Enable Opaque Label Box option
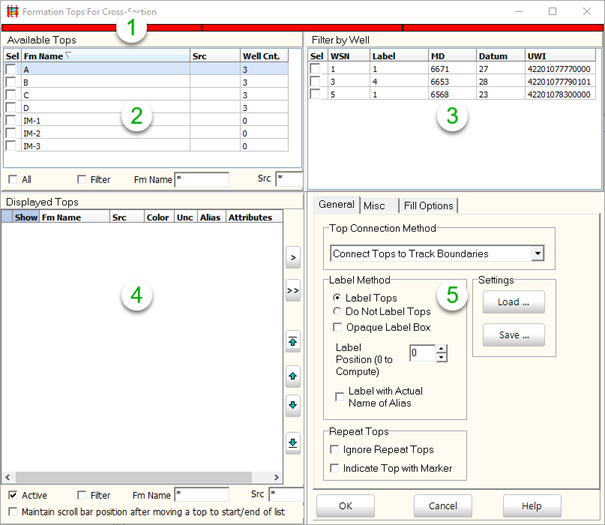Viewport: 605px width, 525px height. (338, 327)
